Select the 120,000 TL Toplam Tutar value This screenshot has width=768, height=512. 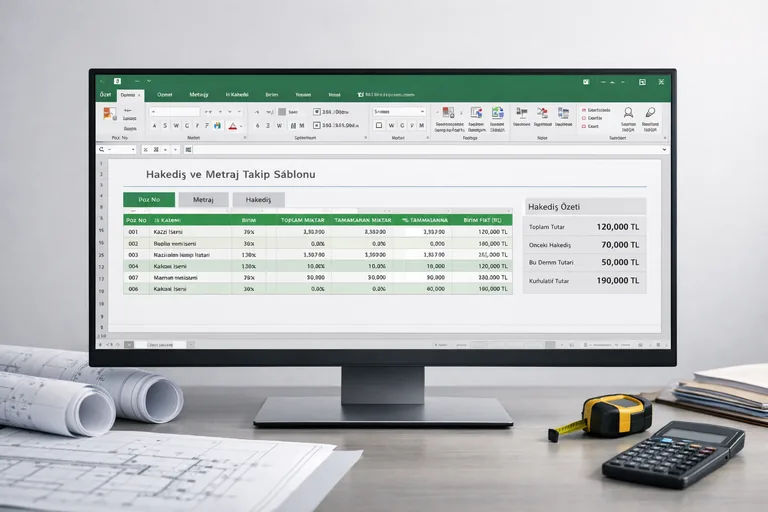[x=618, y=227]
